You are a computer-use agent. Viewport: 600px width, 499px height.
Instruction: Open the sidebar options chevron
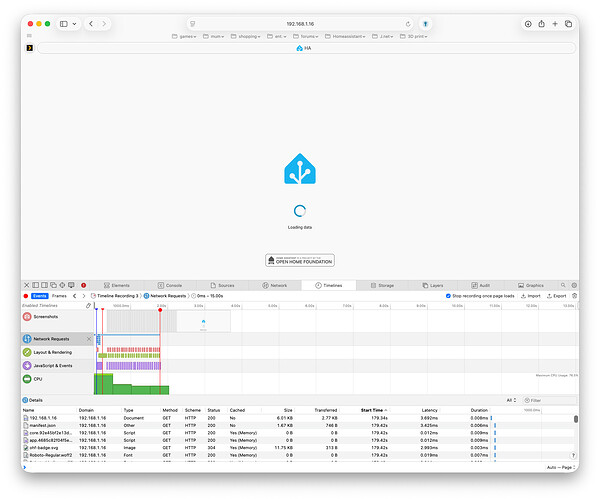pos(74,24)
